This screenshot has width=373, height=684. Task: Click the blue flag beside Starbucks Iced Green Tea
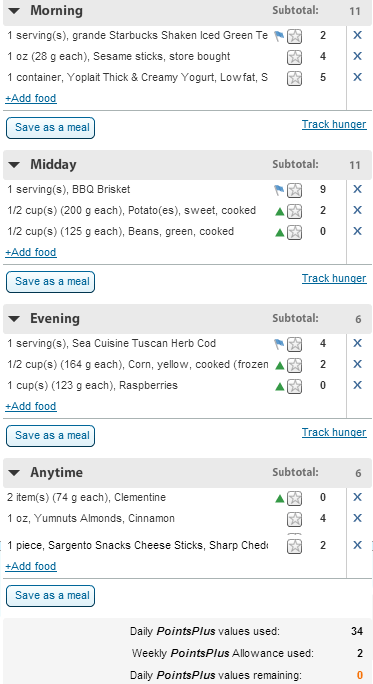279,36
